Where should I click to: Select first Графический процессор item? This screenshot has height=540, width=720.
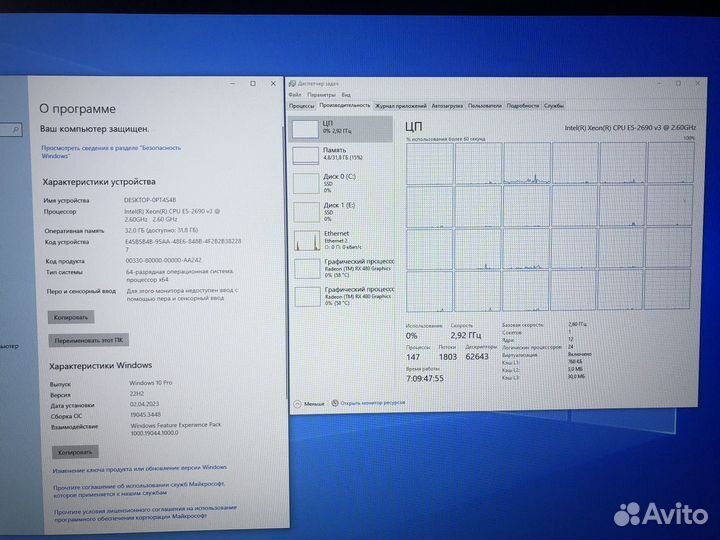point(343,268)
